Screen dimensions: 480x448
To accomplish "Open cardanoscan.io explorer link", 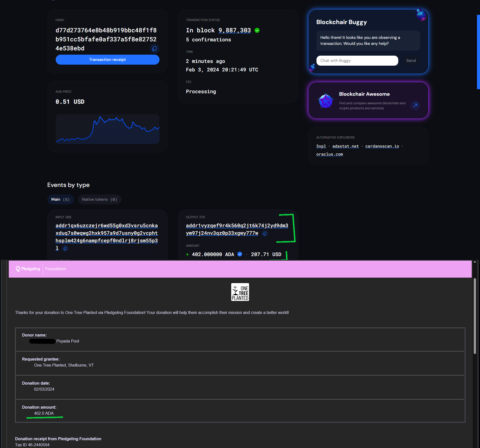I will [382, 146].
